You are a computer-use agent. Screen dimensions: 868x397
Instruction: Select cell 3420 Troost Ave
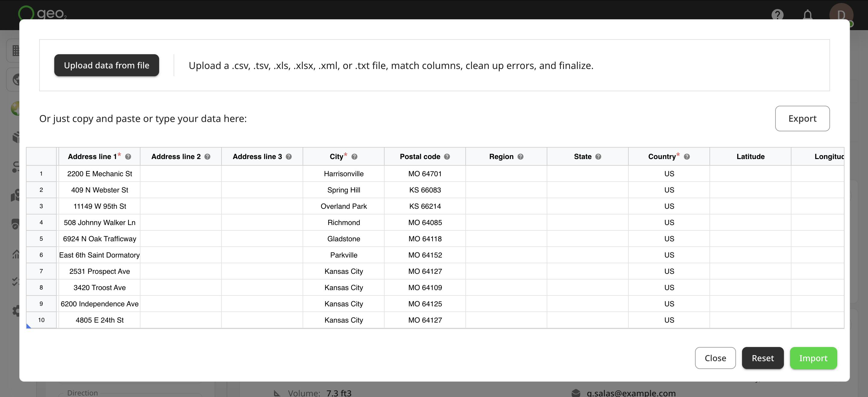[99, 288]
